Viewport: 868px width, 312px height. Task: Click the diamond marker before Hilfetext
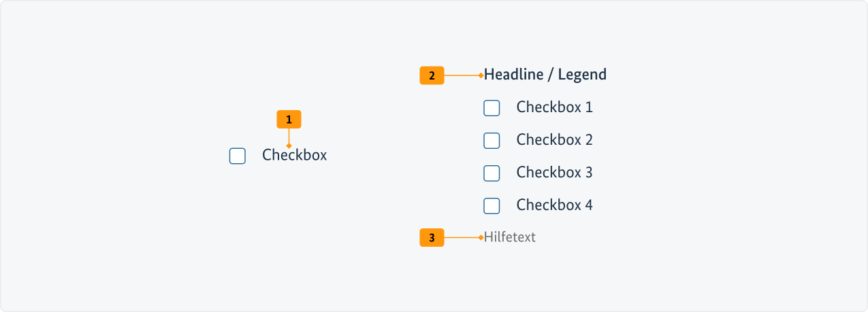pos(481,238)
